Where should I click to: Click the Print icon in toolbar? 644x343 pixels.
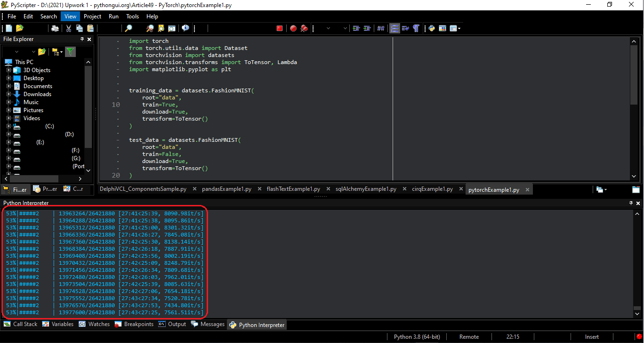(x=55, y=28)
